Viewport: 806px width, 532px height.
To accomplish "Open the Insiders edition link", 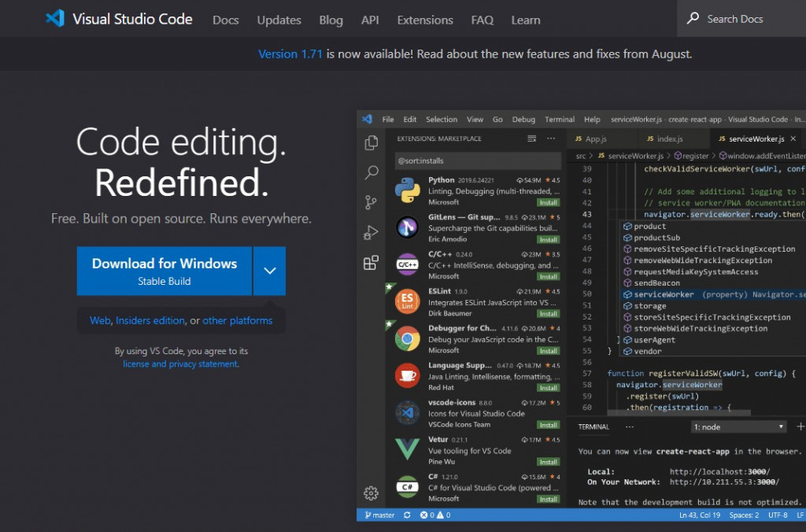I will pyautogui.click(x=150, y=320).
